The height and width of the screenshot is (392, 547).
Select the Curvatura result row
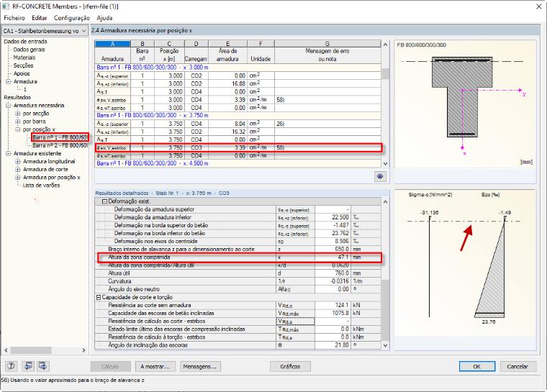point(238,281)
